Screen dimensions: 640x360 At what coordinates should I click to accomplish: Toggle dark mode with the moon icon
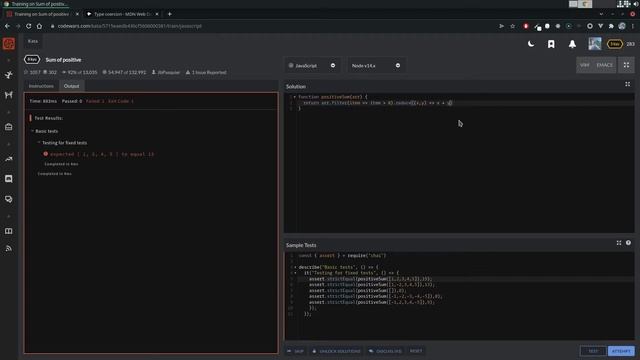click(531, 44)
